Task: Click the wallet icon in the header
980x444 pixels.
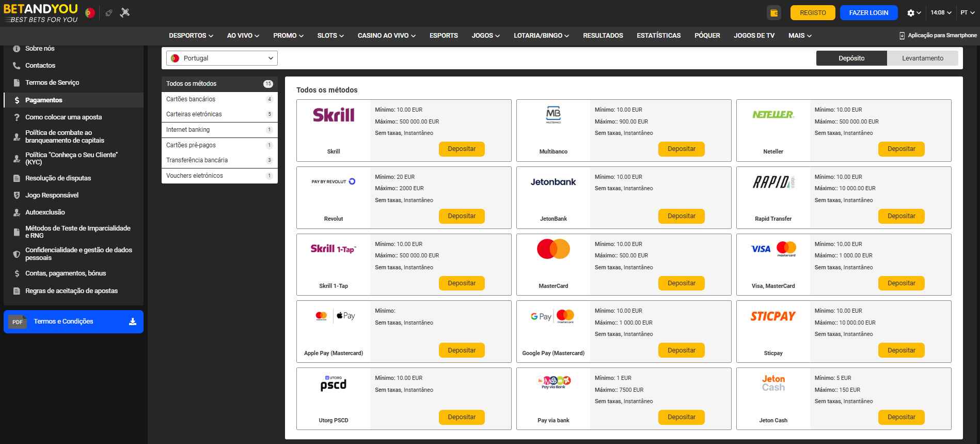Action: pos(773,13)
